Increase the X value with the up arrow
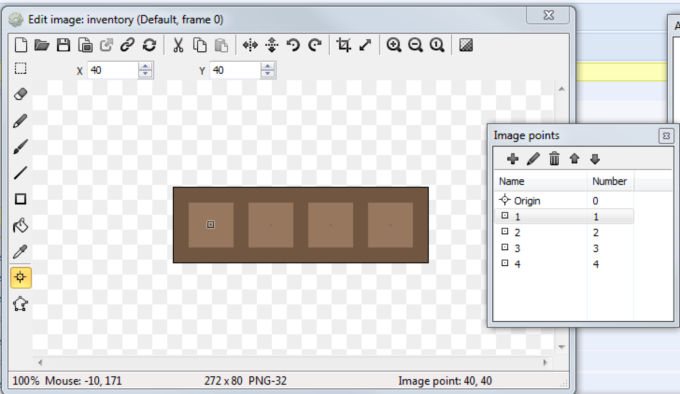Viewport: 680px width, 394px height. [145, 66]
